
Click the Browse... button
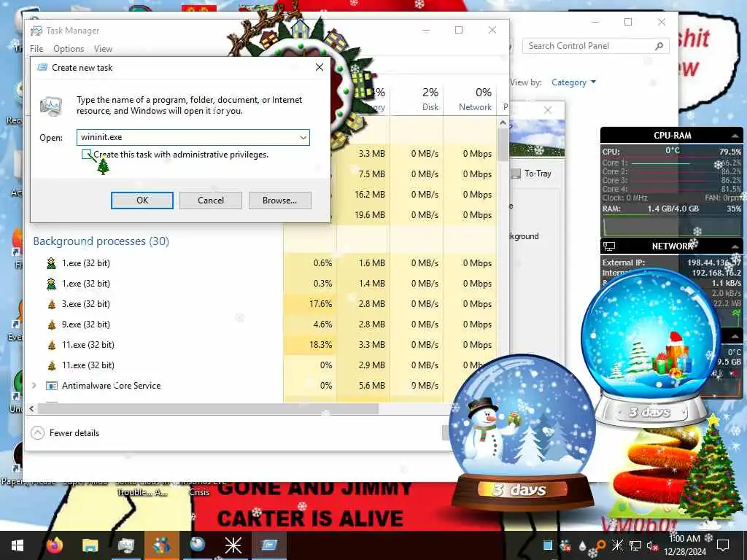pos(279,201)
